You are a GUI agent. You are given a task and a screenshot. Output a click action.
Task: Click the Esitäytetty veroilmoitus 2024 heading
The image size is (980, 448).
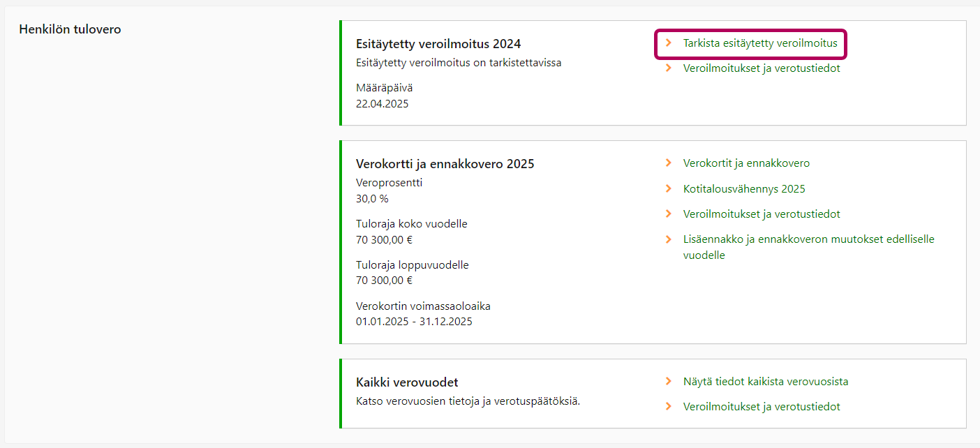438,44
